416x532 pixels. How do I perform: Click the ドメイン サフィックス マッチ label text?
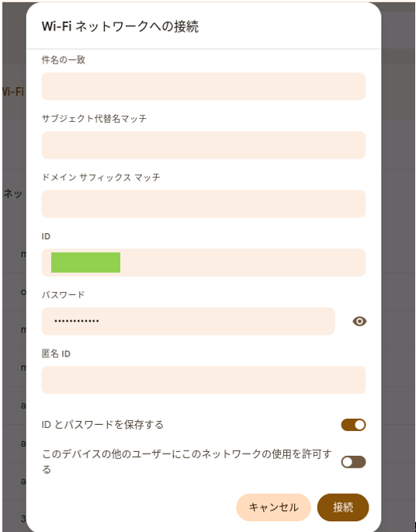101,177
